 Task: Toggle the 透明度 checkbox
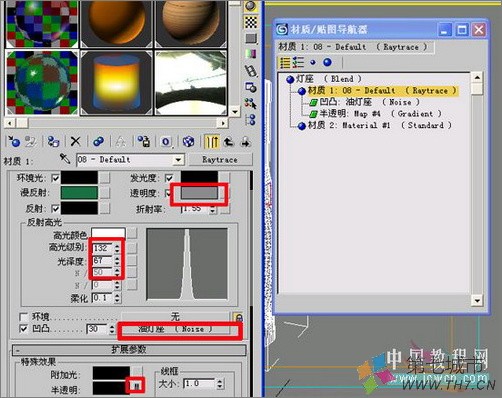pos(168,193)
